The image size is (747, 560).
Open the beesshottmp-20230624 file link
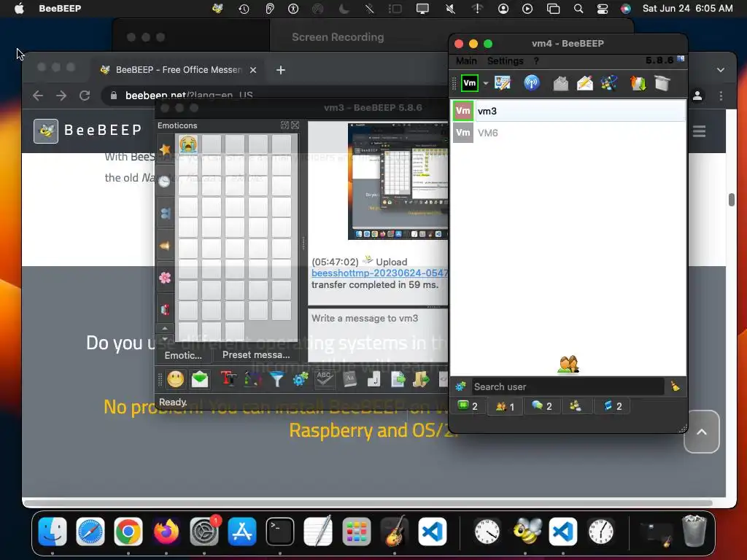(379, 273)
